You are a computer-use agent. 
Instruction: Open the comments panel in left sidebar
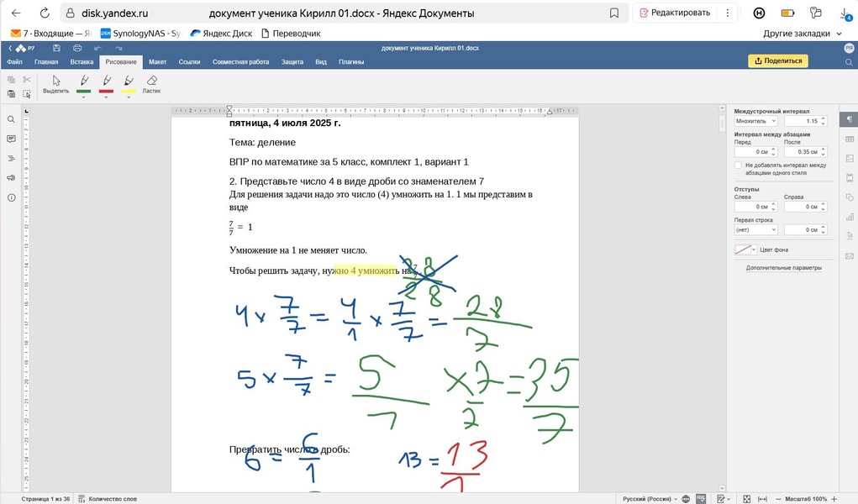pyautogui.click(x=11, y=139)
